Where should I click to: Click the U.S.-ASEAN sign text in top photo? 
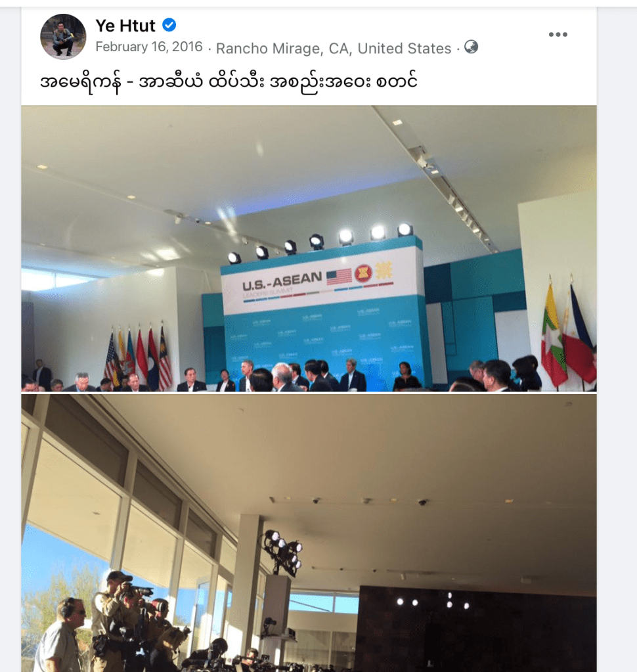coord(282,281)
